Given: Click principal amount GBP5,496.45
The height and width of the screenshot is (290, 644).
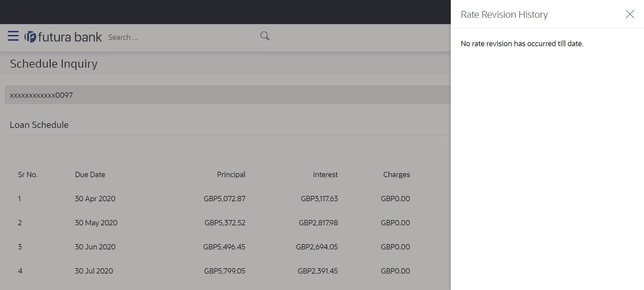Looking at the screenshot, I should (224, 247).
